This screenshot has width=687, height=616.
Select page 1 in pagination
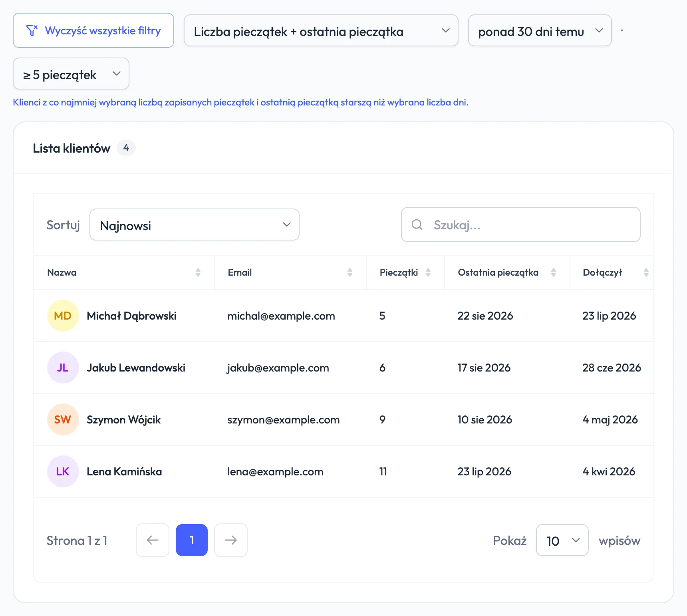click(x=192, y=540)
